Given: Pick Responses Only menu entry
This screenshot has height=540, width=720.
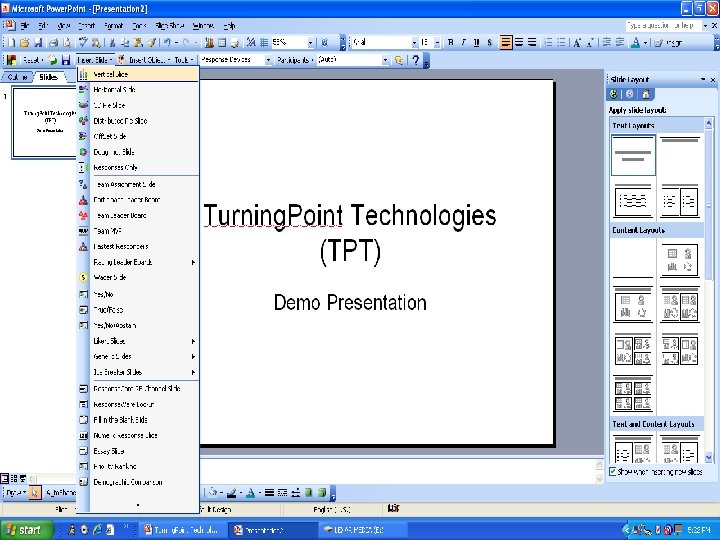Looking at the screenshot, I should pos(138,168).
